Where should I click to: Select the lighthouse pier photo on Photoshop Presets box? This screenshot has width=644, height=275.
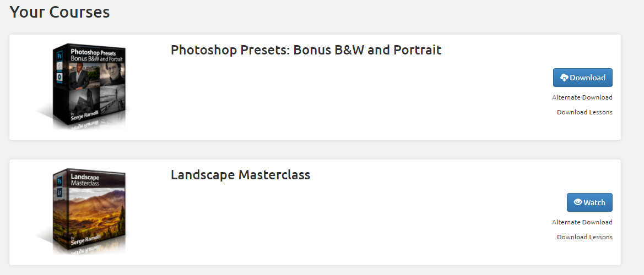pos(110,99)
